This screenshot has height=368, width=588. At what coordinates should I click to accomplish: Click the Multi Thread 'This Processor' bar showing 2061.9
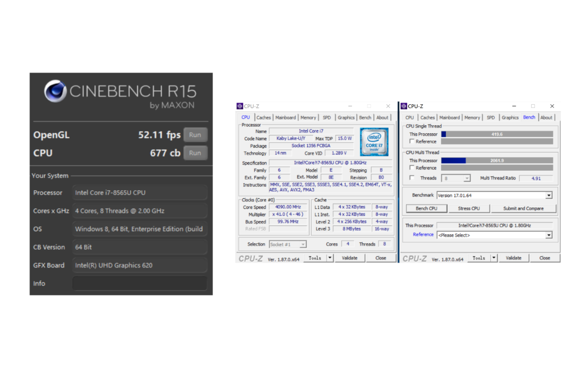point(497,160)
